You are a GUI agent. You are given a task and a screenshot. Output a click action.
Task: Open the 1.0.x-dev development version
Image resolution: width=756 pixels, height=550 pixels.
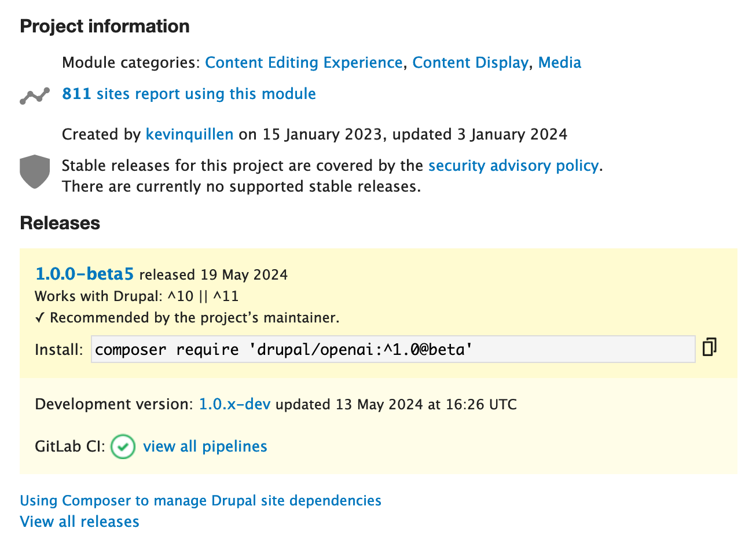point(234,404)
